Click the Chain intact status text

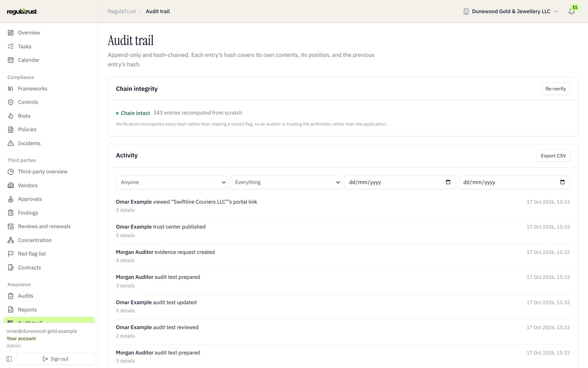(x=135, y=113)
